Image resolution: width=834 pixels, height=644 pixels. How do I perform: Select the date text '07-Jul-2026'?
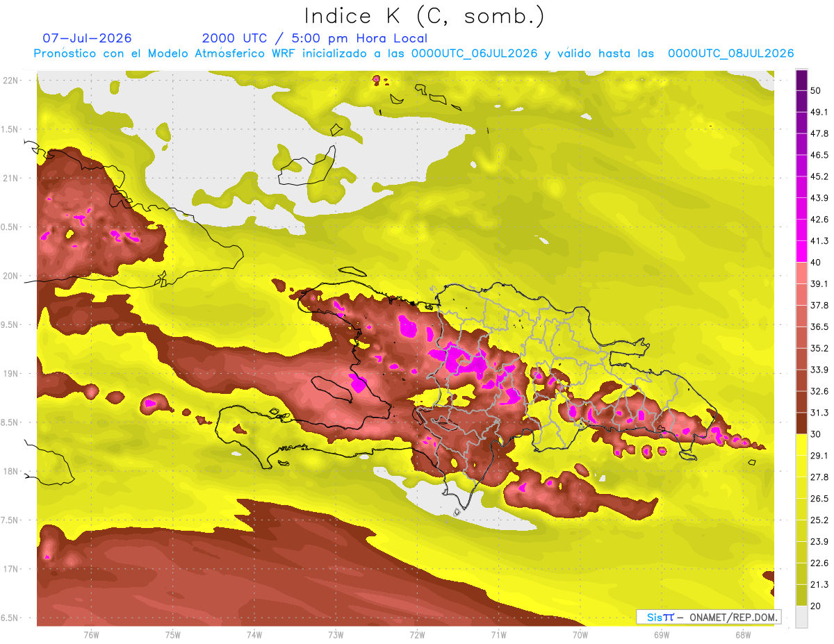(87, 38)
